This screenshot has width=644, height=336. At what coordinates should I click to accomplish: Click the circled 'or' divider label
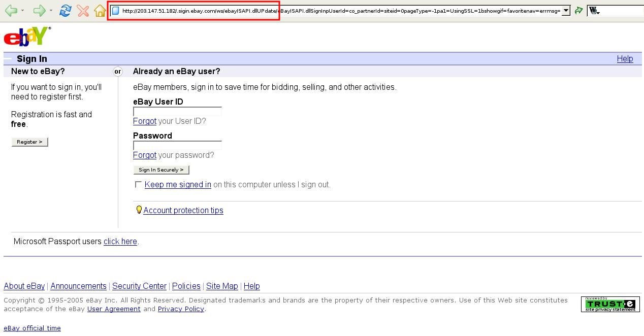coord(118,72)
